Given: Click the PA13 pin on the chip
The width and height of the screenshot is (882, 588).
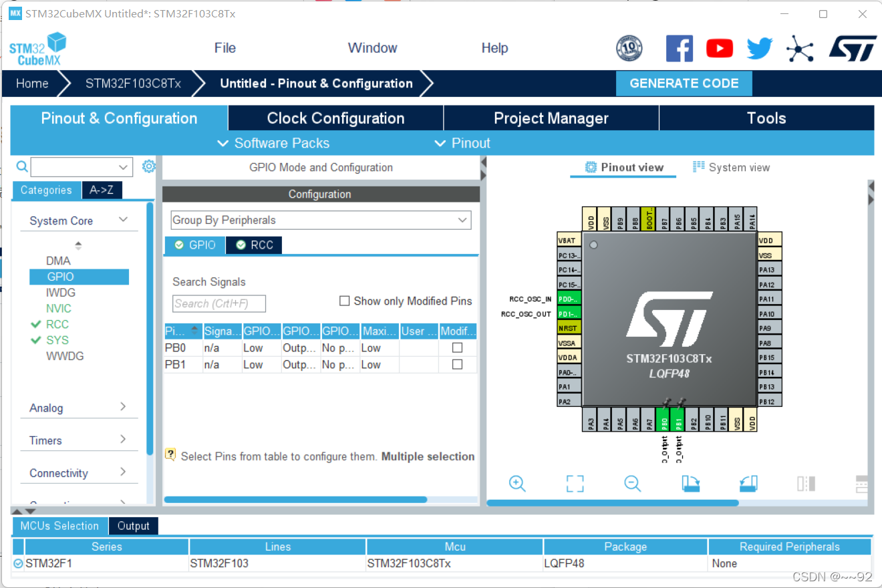Looking at the screenshot, I should click(770, 270).
